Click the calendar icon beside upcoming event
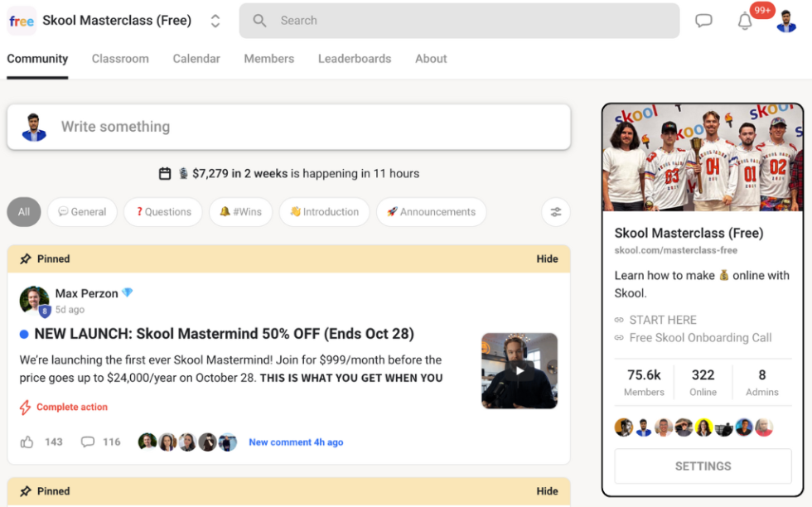812x507 pixels. coord(165,173)
